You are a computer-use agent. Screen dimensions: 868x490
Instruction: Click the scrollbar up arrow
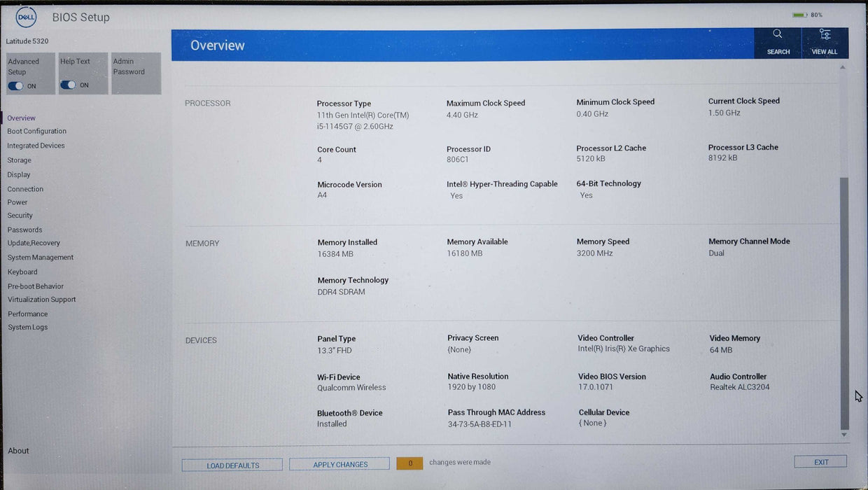[843, 67]
